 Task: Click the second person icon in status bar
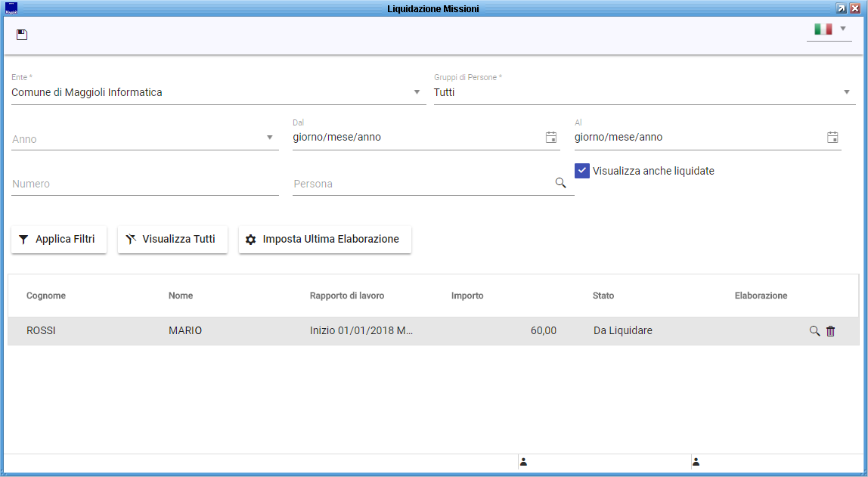(696, 462)
